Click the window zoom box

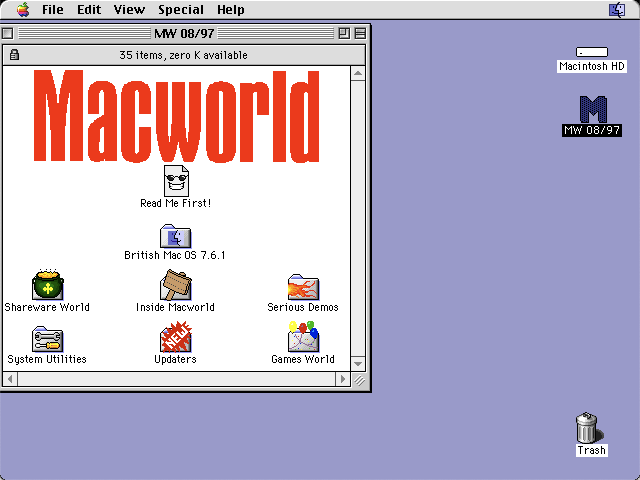pyautogui.click(x=344, y=33)
